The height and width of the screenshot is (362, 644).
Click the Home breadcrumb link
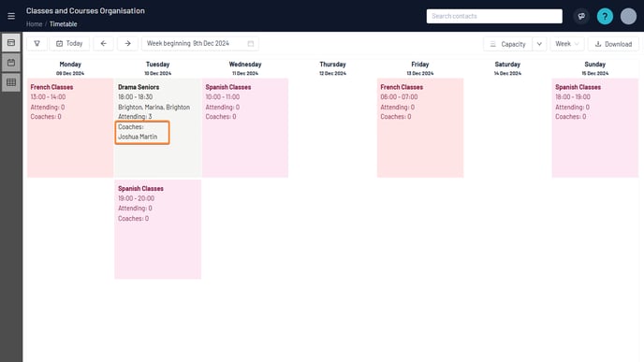tap(34, 23)
